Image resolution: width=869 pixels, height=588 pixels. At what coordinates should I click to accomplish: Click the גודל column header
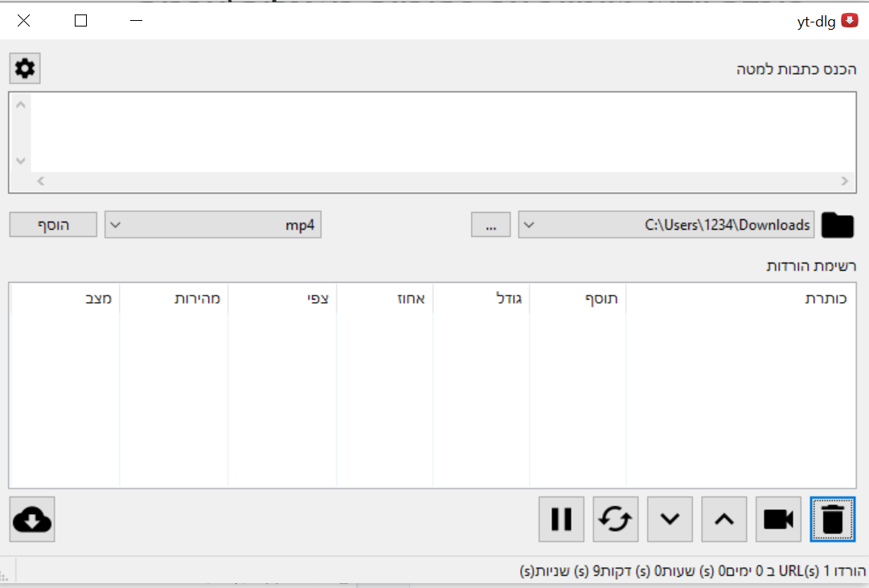(481, 299)
